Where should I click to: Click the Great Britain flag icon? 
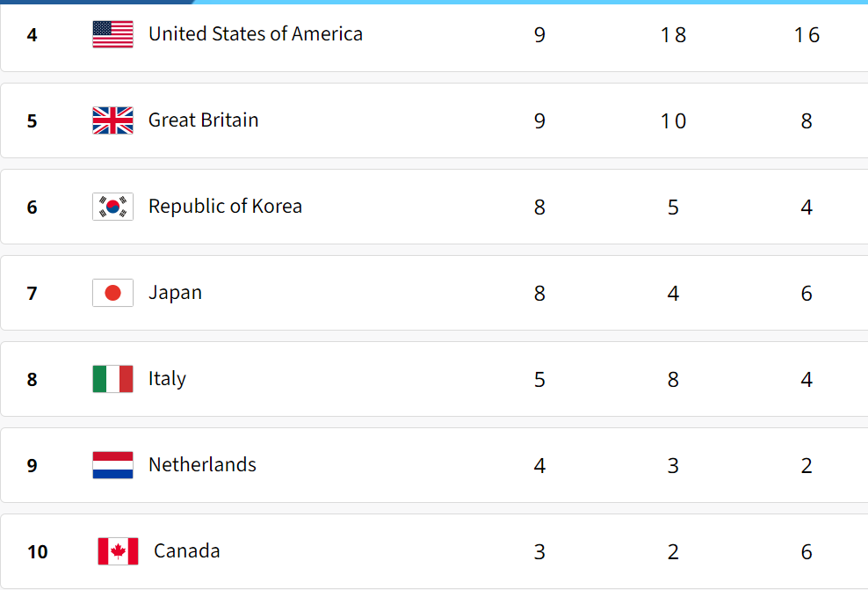click(x=113, y=120)
